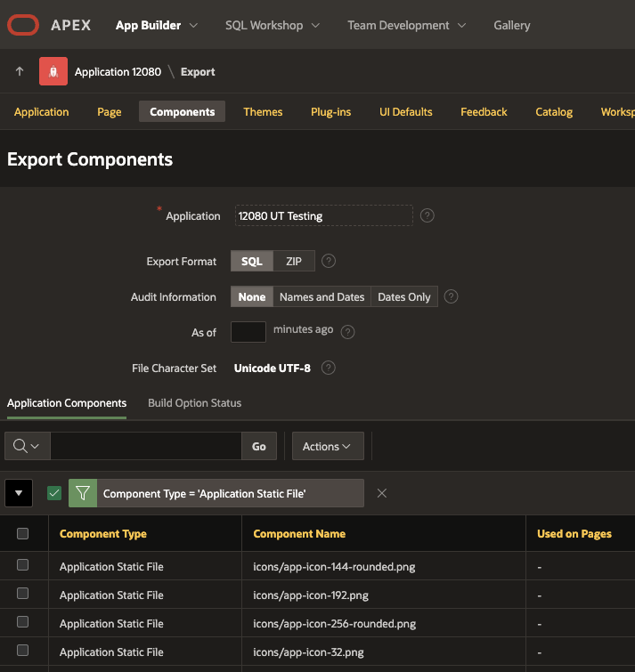This screenshot has width=635, height=672.
Task: Switch to the UI Defaults export tab
Action: click(405, 112)
